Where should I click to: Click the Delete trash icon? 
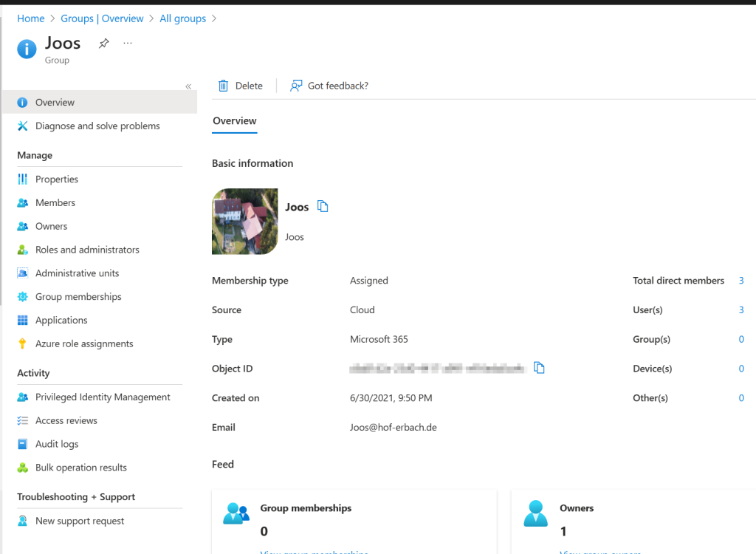coord(223,85)
